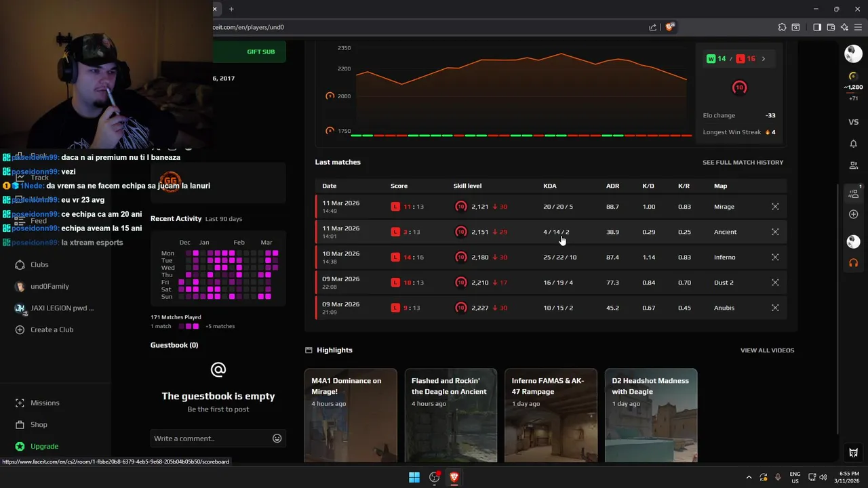Screen dimensions: 868x488
Task: Click the Write a comment input field
Action: pos(210,439)
